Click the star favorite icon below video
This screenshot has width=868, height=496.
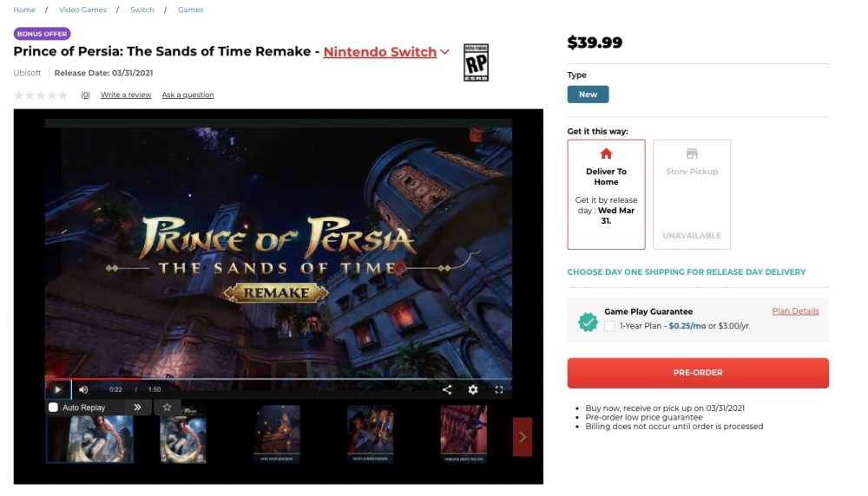167,407
